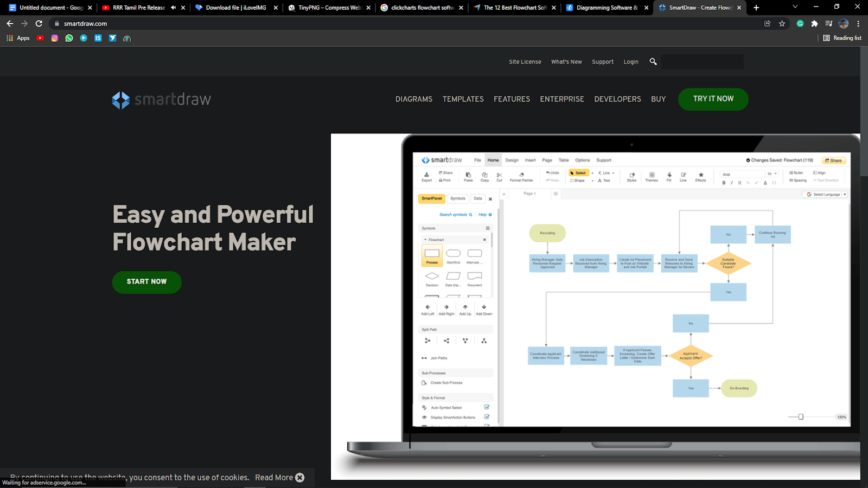Open the Chrome profile avatar
This screenshot has height=488, width=868.
tap(844, 23)
